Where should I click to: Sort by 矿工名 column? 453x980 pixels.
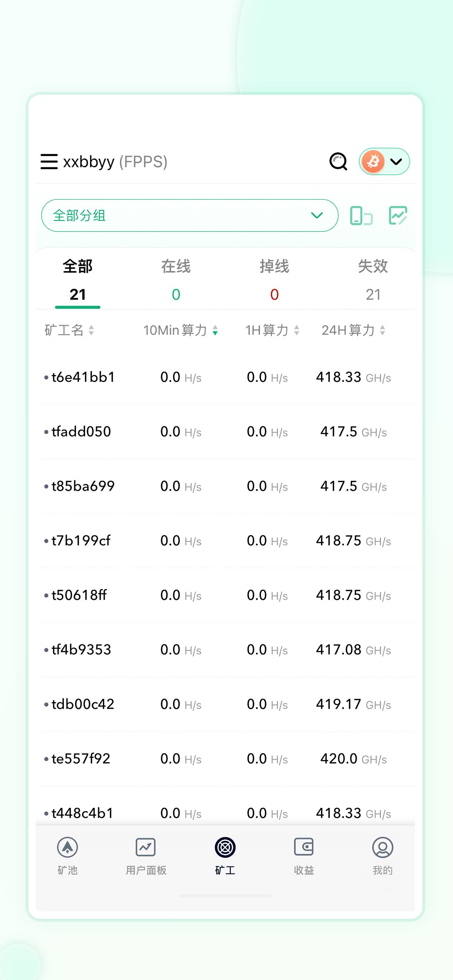[x=69, y=330]
